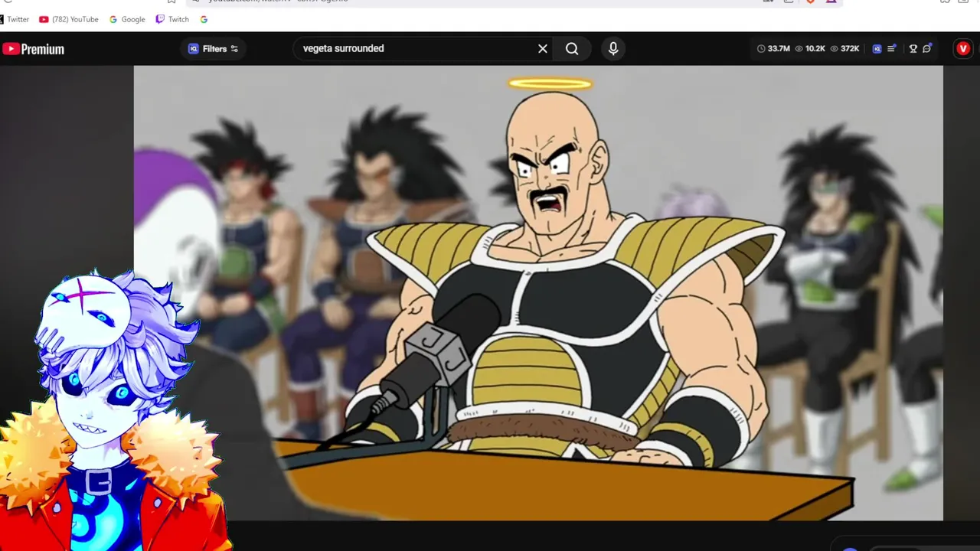Start voice search with microphone
The image size is (980, 551).
pyautogui.click(x=613, y=49)
